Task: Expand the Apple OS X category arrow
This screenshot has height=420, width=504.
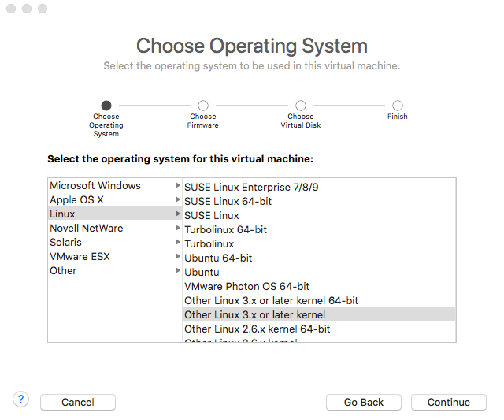Action: [177, 199]
